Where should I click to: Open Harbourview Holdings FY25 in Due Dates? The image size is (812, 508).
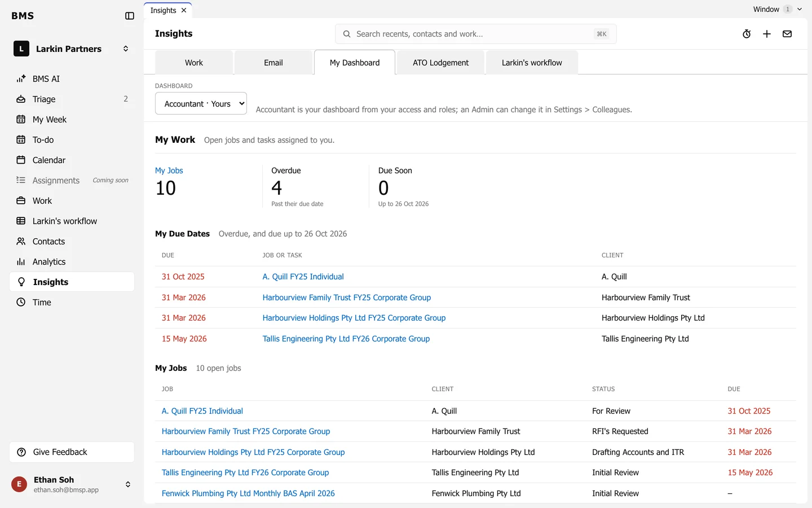tap(354, 318)
